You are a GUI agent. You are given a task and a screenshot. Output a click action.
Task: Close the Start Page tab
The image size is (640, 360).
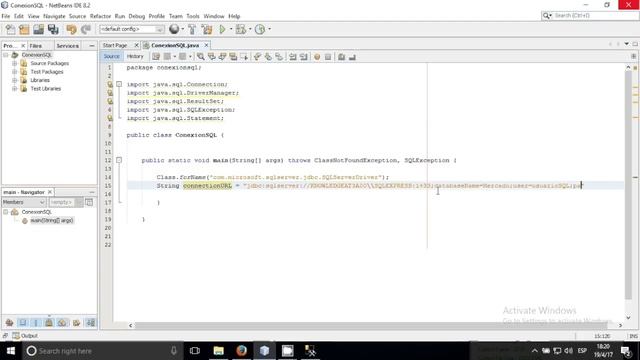point(136,45)
